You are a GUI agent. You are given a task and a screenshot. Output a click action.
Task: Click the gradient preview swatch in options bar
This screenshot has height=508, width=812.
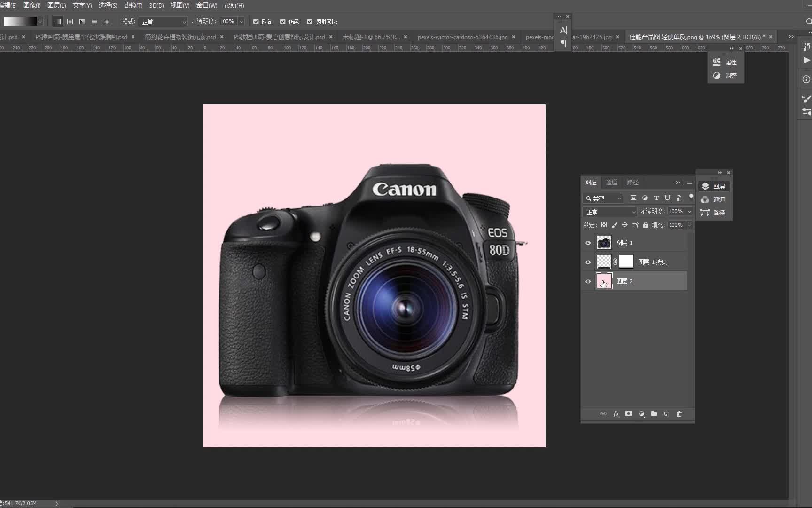(20, 22)
